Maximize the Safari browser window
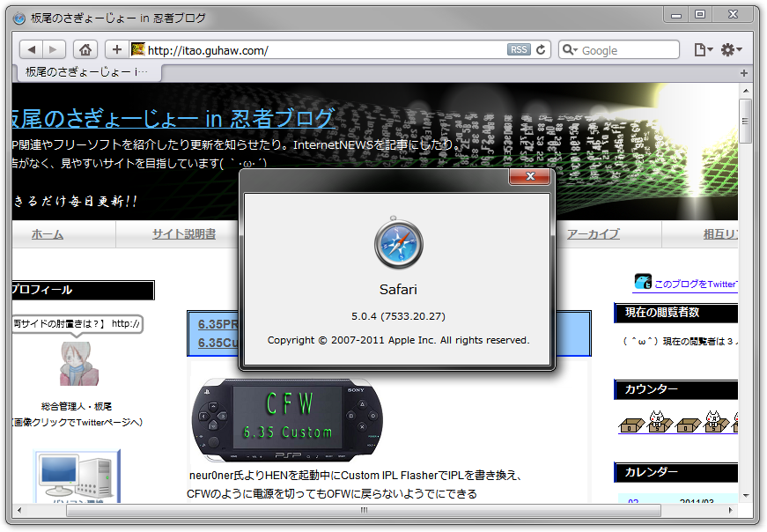767x532 pixels. click(x=700, y=15)
